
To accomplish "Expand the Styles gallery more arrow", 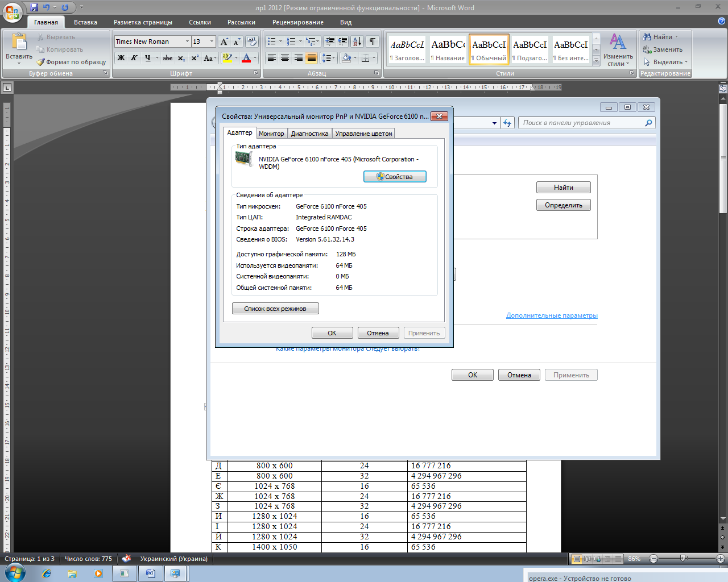I will coord(596,61).
